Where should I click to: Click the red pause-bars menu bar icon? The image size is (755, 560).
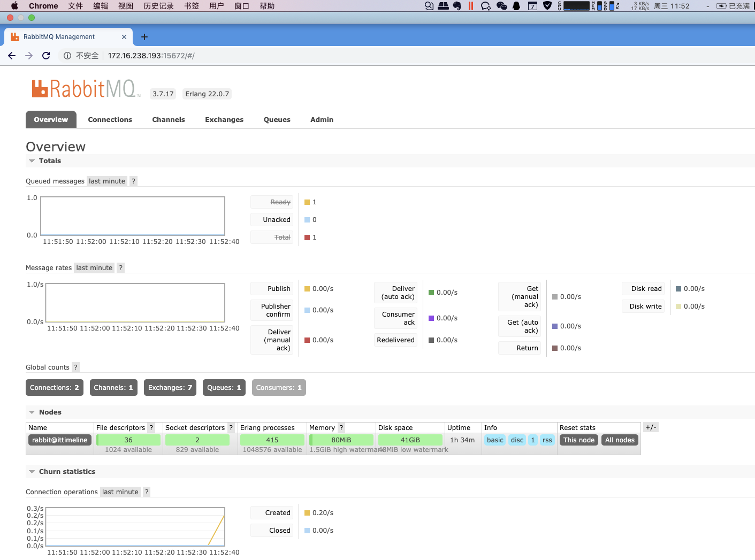click(x=471, y=6)
